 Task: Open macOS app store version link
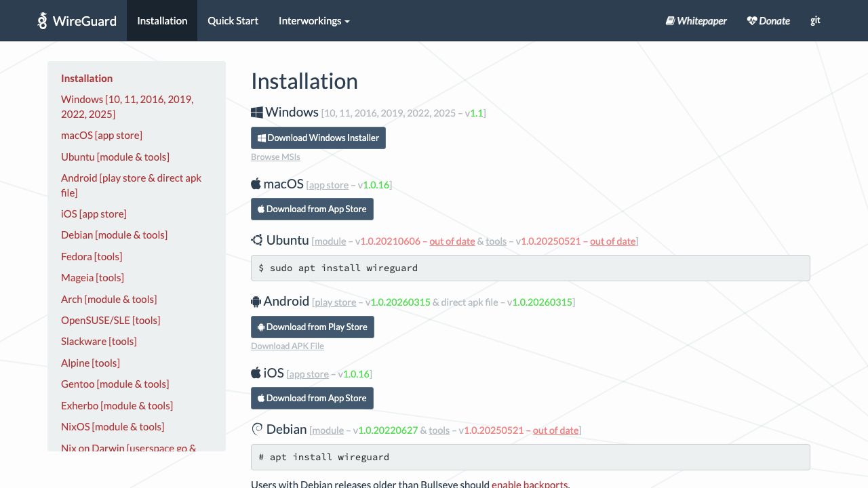(328, 185)
